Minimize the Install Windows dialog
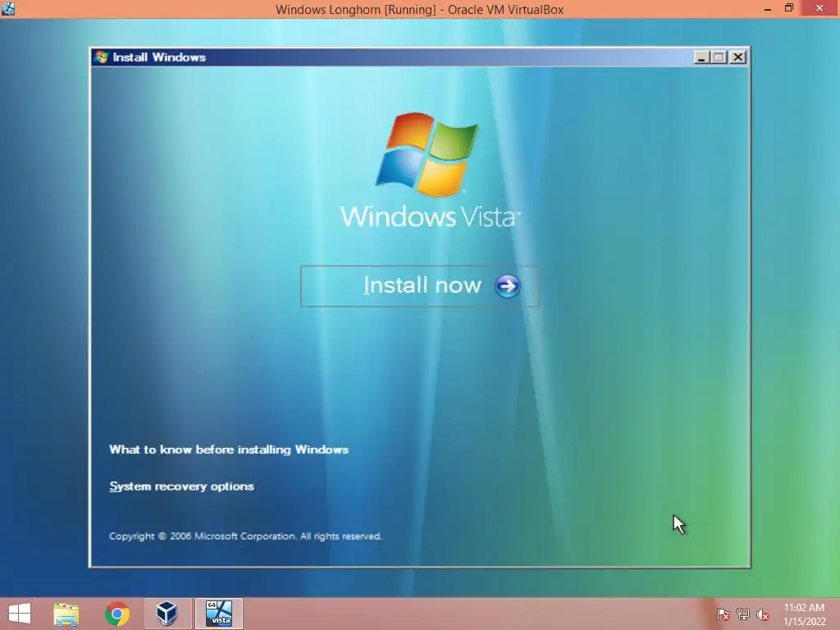The width and height of the screenshot is (840, 630). pos(701,57)
